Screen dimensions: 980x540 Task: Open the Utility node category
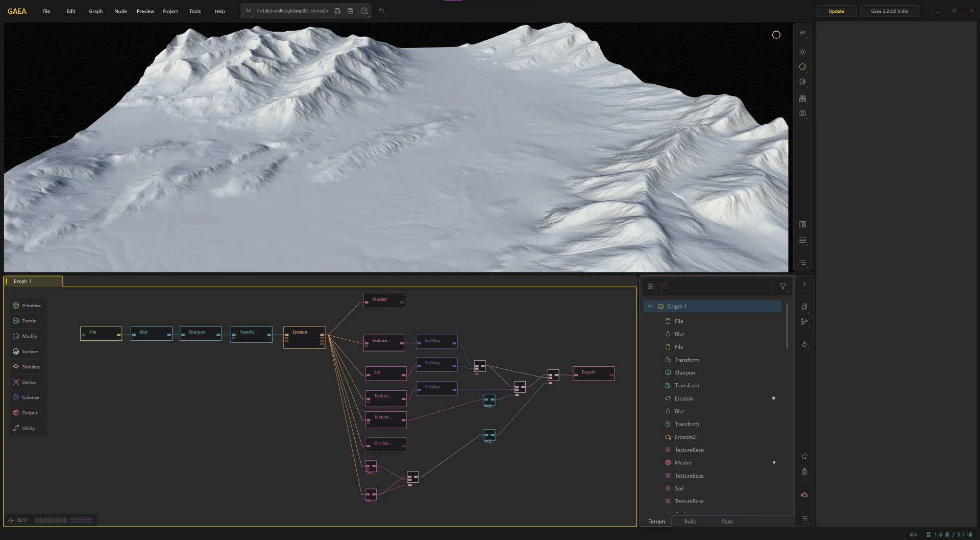[28, 428]
